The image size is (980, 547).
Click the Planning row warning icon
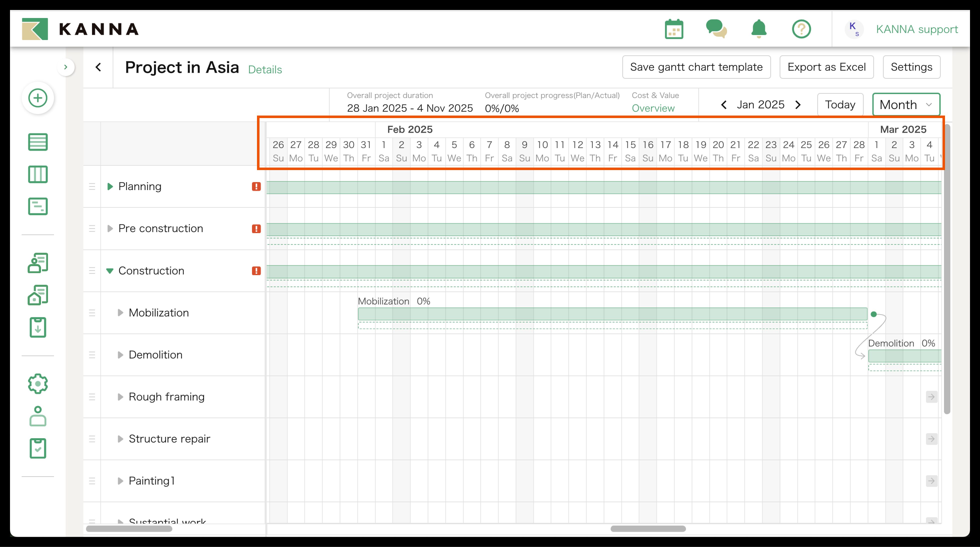(256, 187)
